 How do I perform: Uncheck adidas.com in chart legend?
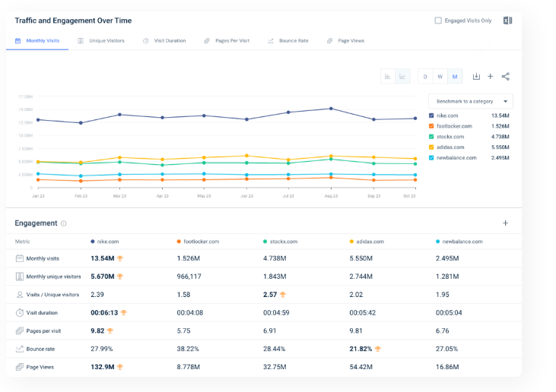click(431, 147)
